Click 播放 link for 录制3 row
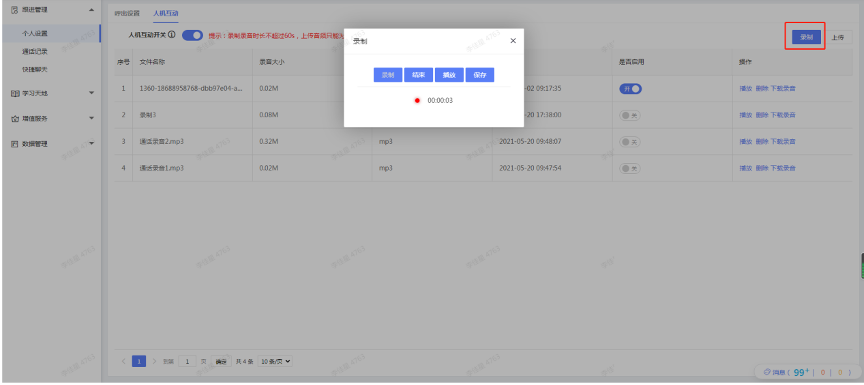 pos(746,115)
